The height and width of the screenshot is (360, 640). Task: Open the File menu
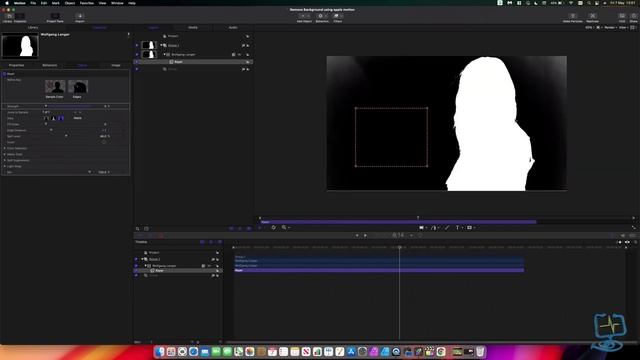coord(33,3)
